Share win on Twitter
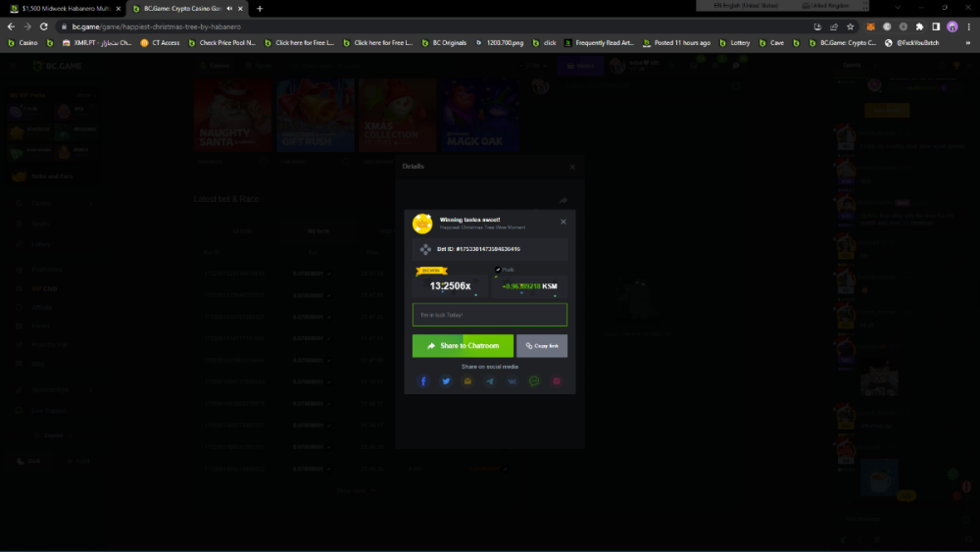This screenshot has width=980, height=552. [446, 380]
